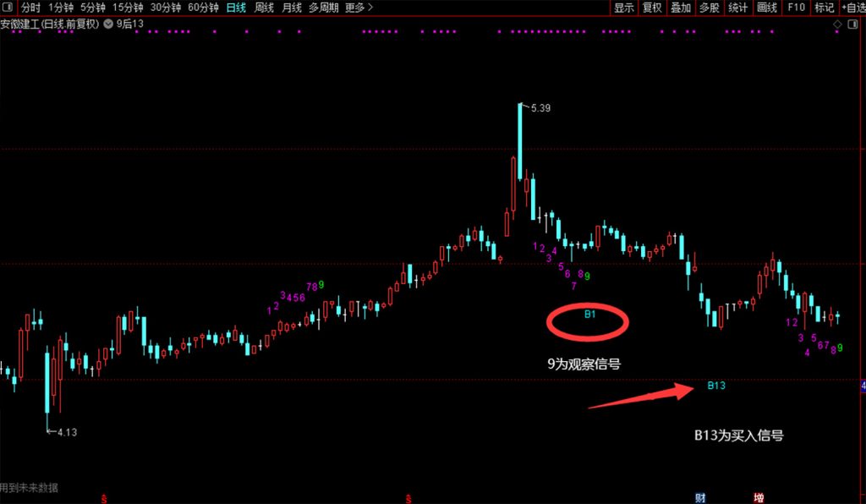Switch to 周线 weekly chart

(264, 8)
